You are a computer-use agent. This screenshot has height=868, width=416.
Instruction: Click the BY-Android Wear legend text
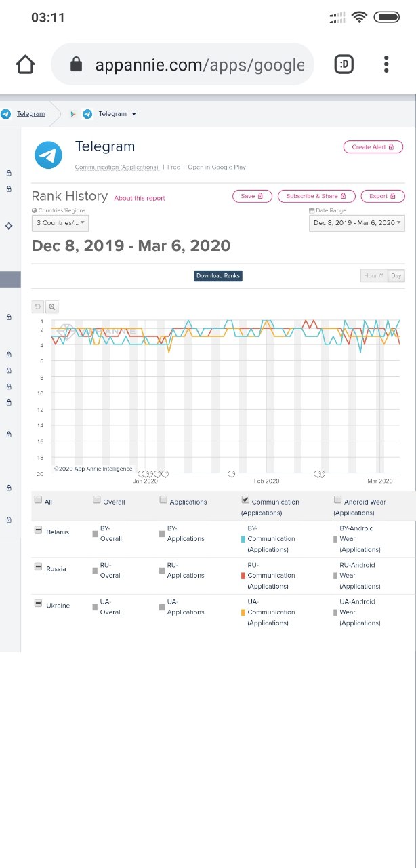(x=360, y=539)
